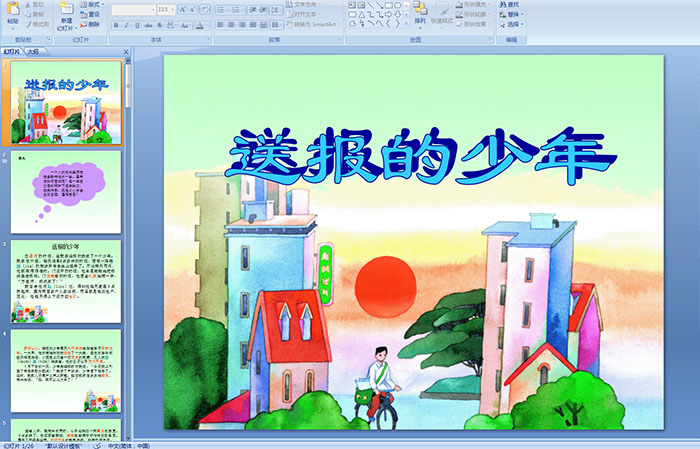Screen dimensions: 700x449
Task: Add a new slide with 新建幻灯片
Action: pyautogui.click(x=67, y=17)
